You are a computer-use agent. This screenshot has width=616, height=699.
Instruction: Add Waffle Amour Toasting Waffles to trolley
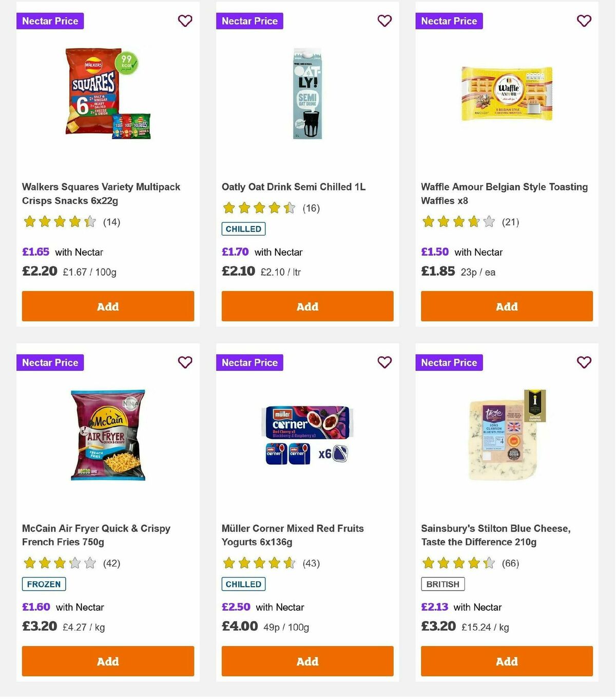[x=506, y=306]
